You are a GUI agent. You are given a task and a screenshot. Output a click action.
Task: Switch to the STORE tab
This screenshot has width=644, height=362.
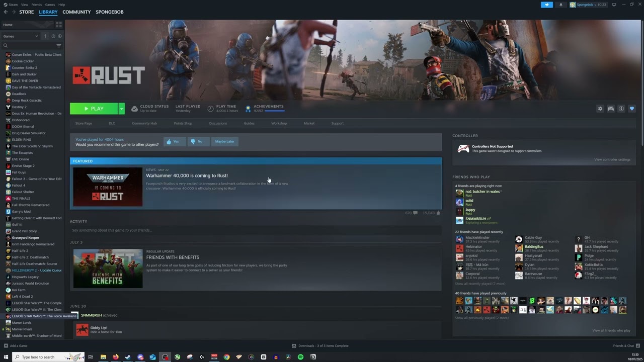pyautogui.click(x=27, y=12)
